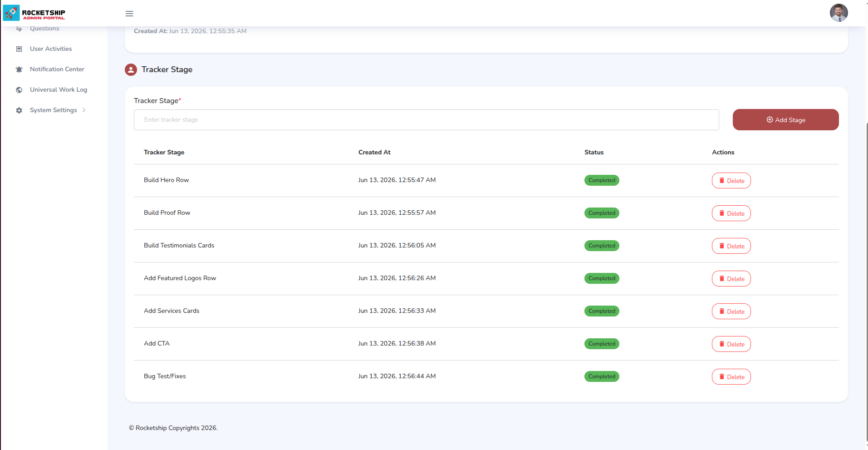The width and height of the screenshot is (868, 450).
Task: Toggle the hamburger sidebar menu icon
Action: 129,14
